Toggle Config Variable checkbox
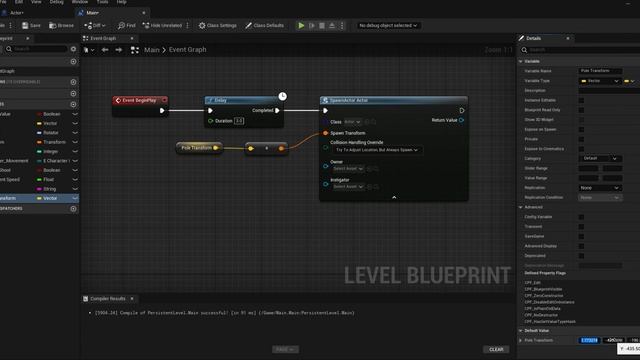The height and width of the screenshot is (360, 640). 581,217
